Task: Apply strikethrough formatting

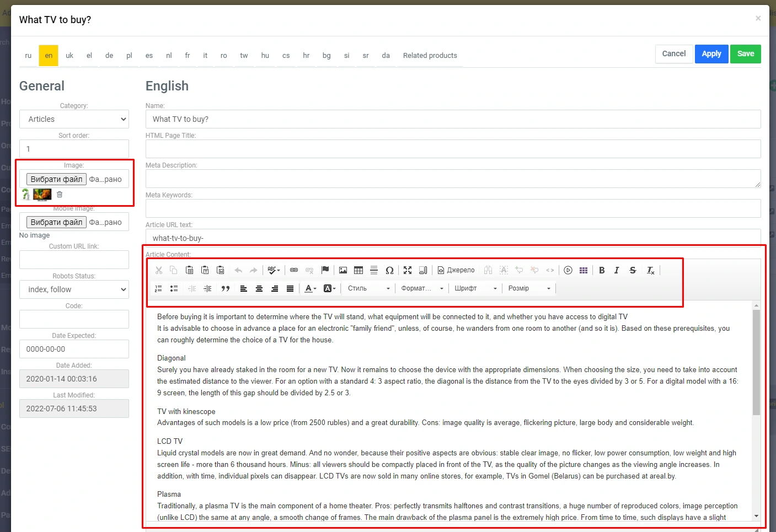Action: coord(633,270)
